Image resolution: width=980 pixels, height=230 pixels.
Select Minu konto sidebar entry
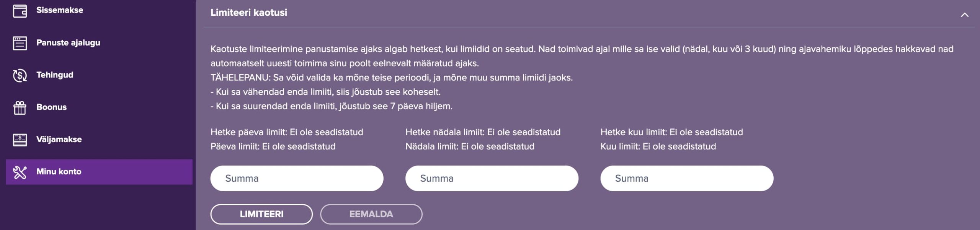99,172
